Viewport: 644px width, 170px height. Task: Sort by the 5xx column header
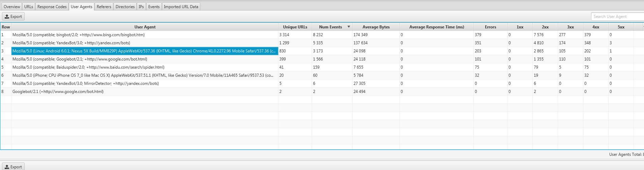point(621,27)
